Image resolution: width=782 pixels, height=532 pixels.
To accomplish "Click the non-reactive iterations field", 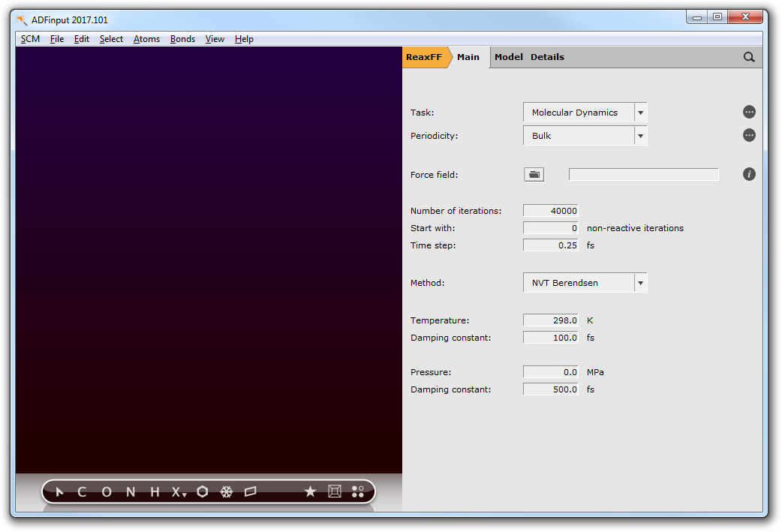I will point(551,228).
